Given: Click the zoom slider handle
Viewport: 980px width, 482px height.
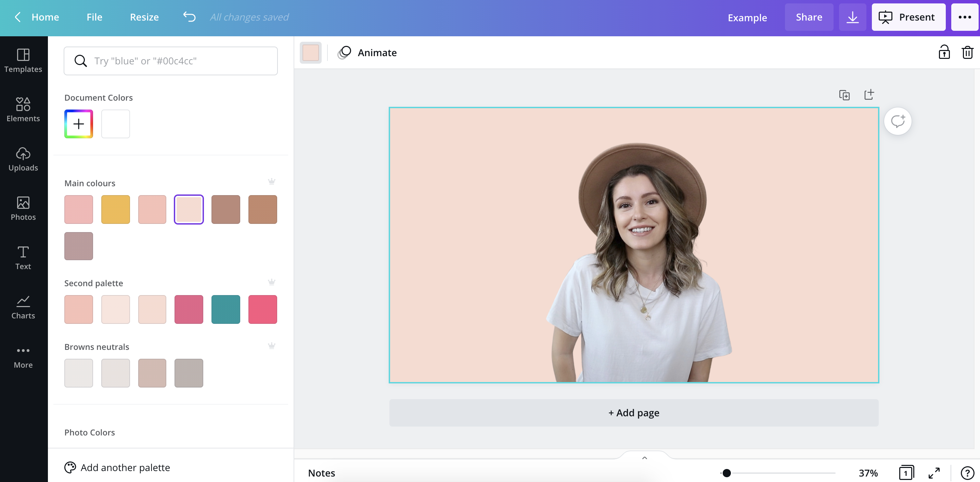Looking at the screenshot, I should coord(727,473).
